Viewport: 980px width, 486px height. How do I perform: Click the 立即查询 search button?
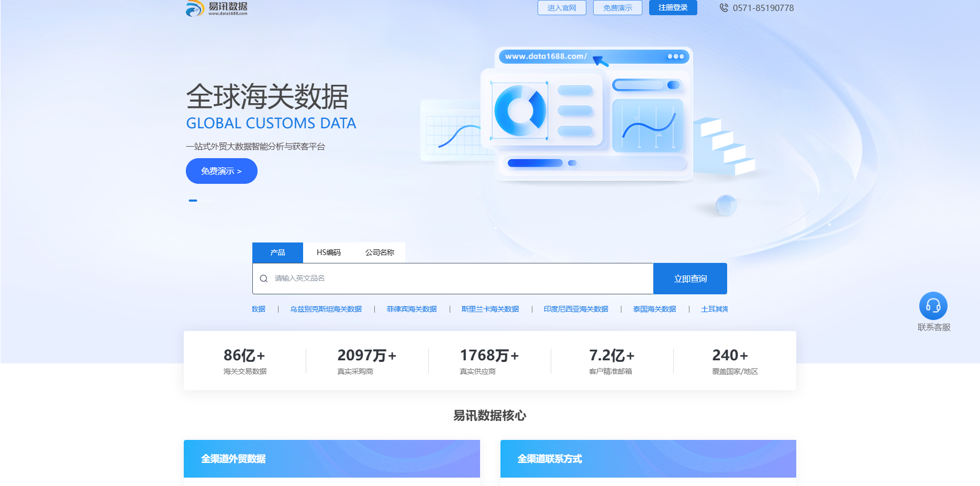(x=689, y=278)
